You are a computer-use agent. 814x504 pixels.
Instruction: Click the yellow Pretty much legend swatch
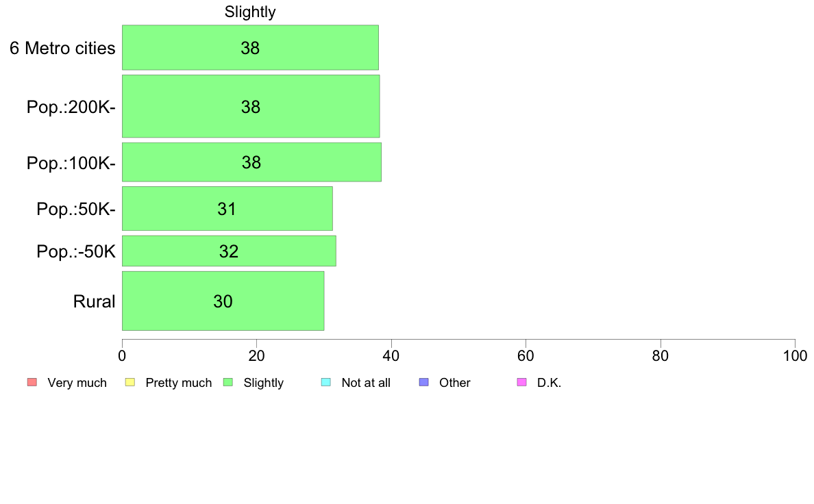pos(129,383)
